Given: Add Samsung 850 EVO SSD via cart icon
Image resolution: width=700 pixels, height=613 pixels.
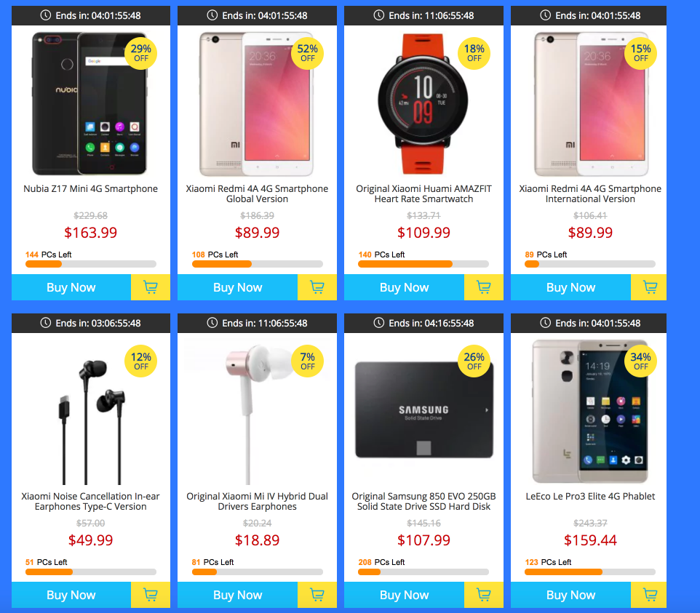Looking at the screenshot, I should [483, 595].
